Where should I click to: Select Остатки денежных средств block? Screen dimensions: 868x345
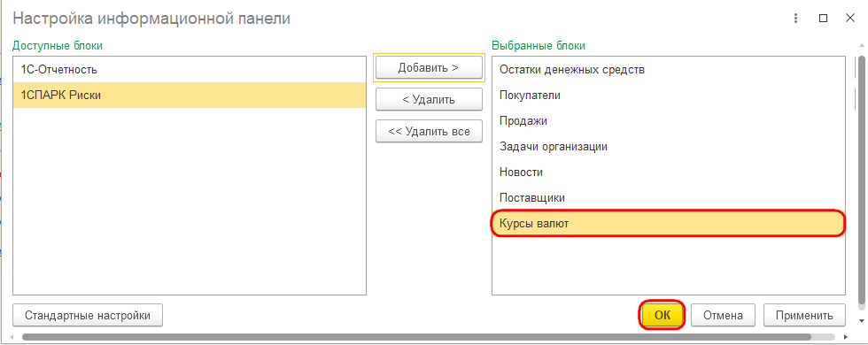click(668, 70)
